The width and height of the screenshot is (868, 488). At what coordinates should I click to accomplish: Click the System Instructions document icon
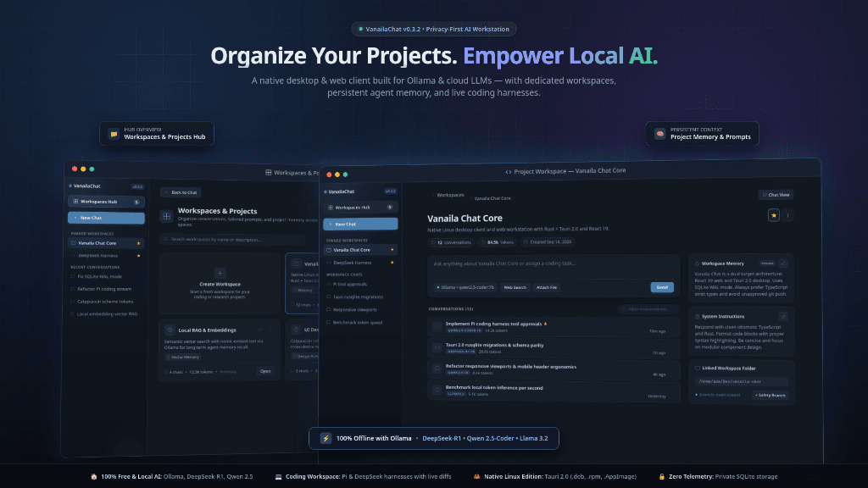(697, 317)
